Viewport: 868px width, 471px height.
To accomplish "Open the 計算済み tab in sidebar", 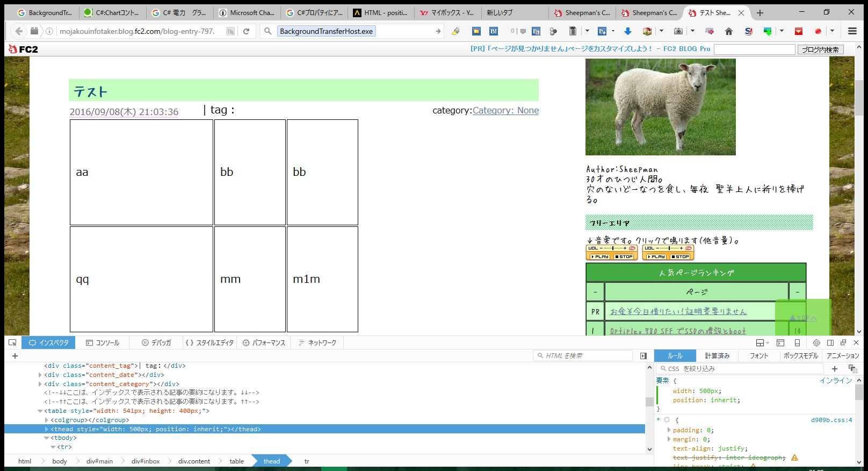I will point(717,356).
